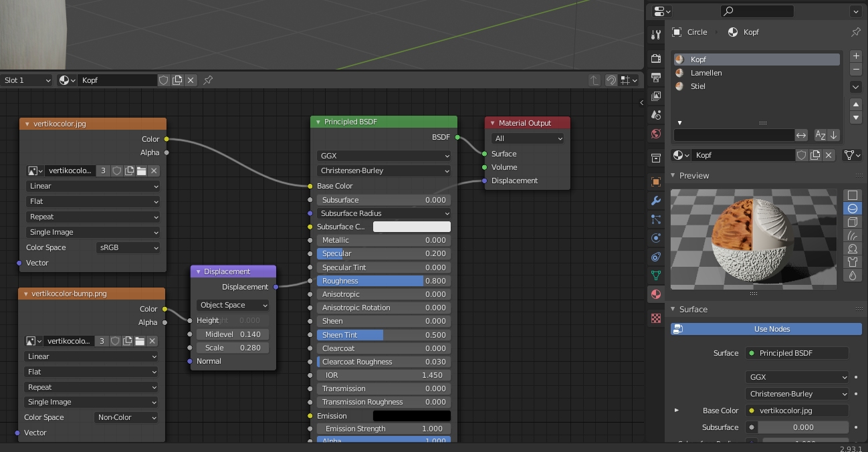The width and height of the screenshot is (868, 452).
Task: Toggle fake user on vertikocolor.jpg image
Action: coord(116,171)
